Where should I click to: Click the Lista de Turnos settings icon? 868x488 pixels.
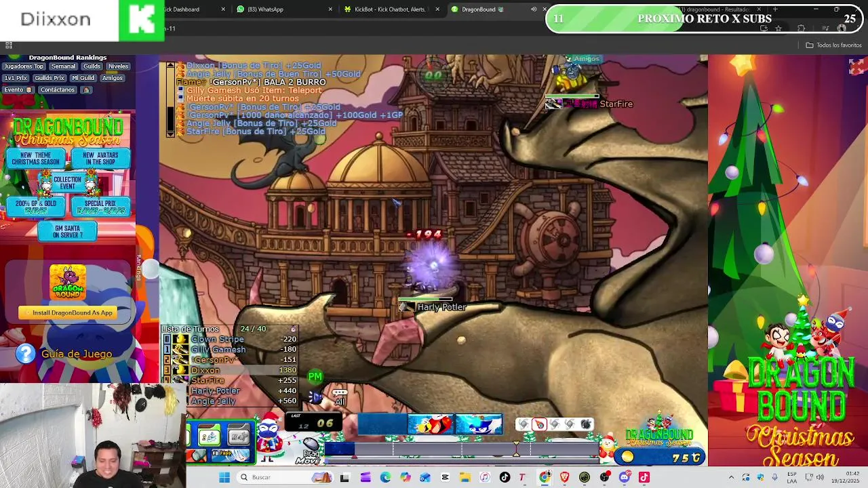293,329
